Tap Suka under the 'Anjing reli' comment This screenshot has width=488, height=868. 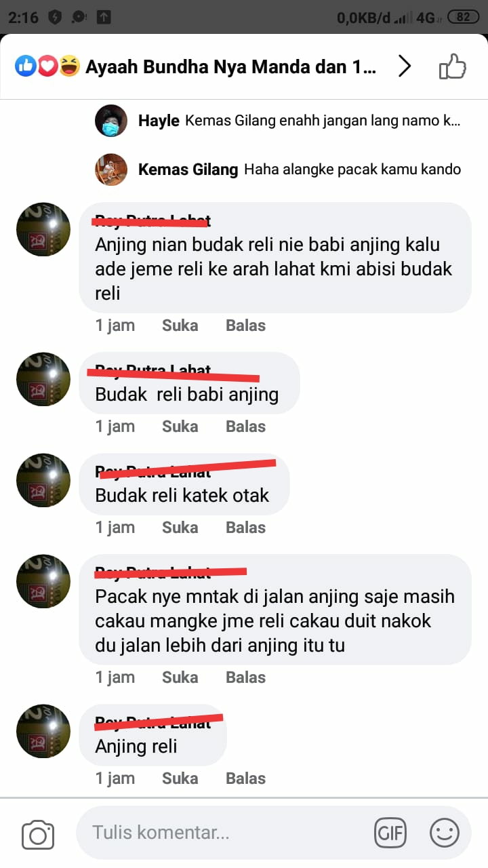click(x=180, y=778)
